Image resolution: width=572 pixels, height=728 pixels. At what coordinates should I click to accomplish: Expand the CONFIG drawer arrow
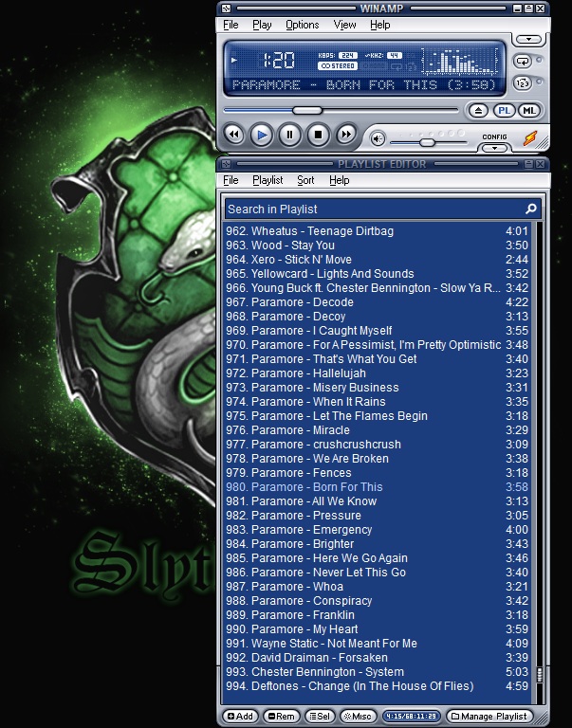coord(494,148)
